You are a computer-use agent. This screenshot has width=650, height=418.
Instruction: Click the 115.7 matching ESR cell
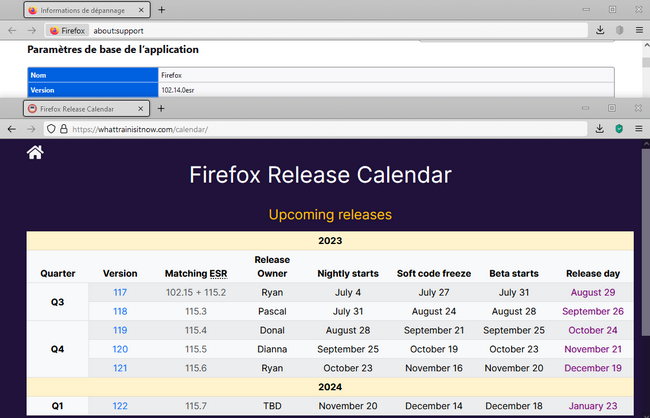196,406
